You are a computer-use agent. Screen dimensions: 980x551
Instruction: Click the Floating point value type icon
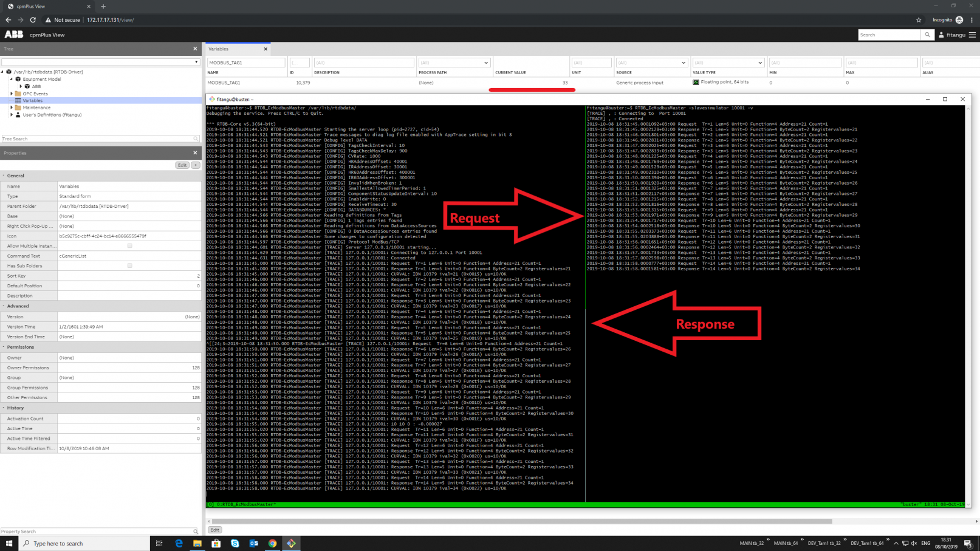(x=696, y=82)
